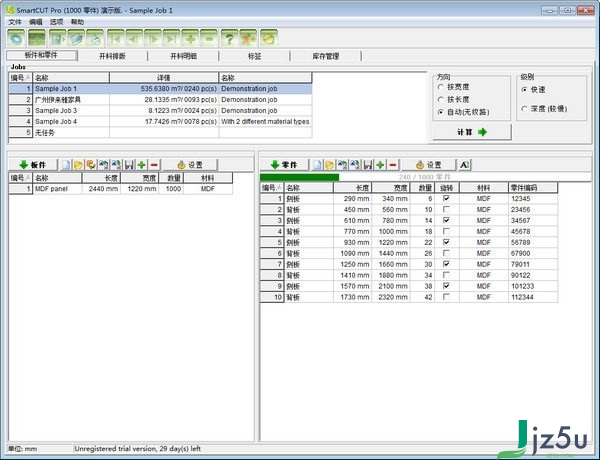The height and width of the screenshot is (460, 600).
Task: Open panel list folder icon
Action: [78, 165]
